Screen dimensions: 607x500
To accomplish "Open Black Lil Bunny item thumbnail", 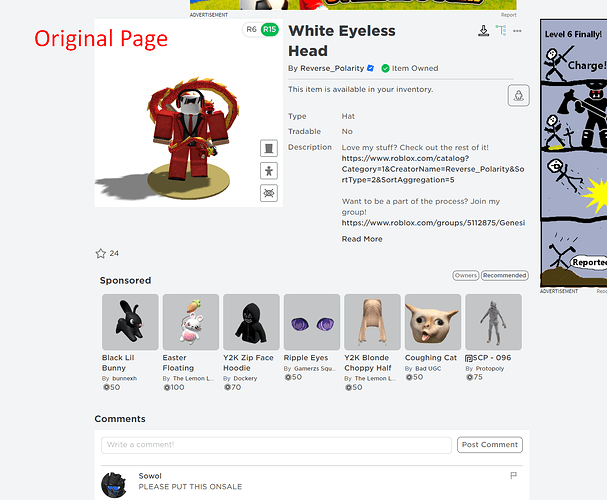I will point(130,322).
